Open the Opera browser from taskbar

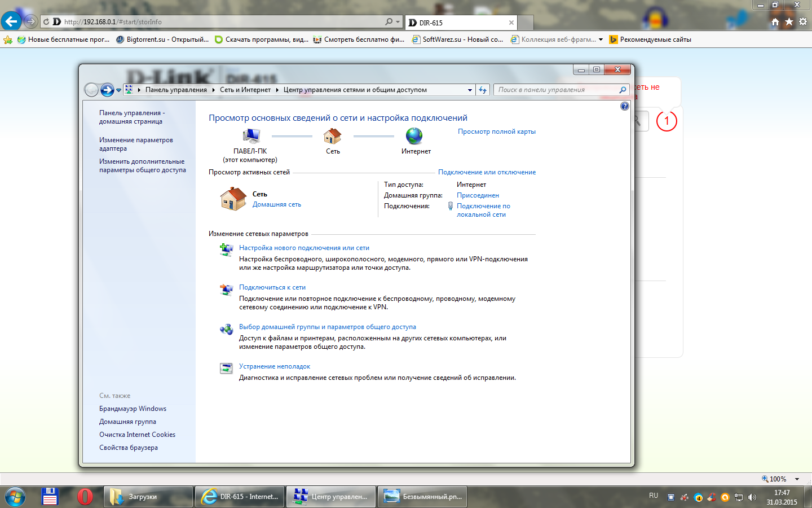click(85, 497)
